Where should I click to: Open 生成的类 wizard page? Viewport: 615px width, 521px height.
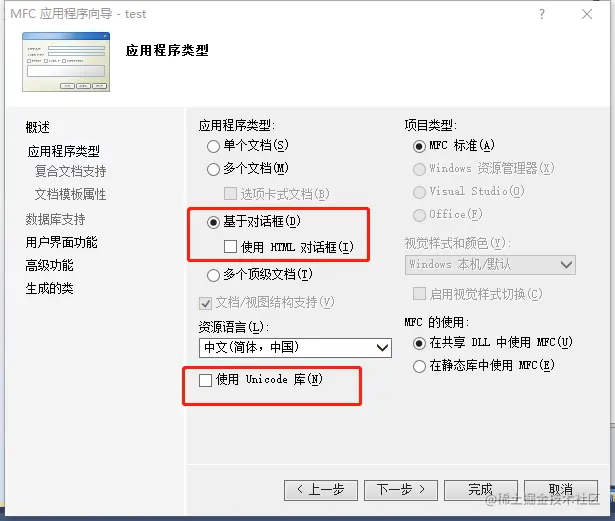pyautogui.click(x=49, y=288)
